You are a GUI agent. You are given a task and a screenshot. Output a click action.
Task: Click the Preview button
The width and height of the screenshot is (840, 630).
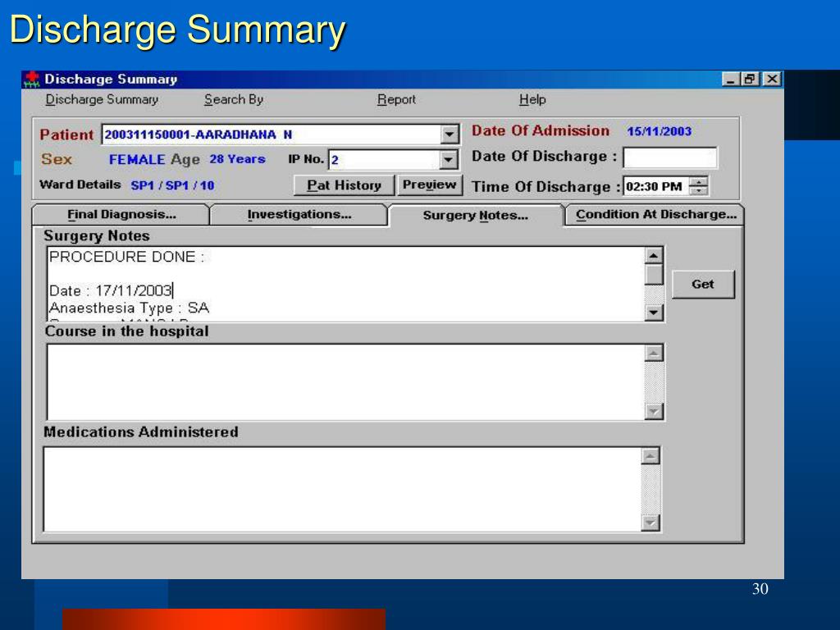[x=430, y=185]
